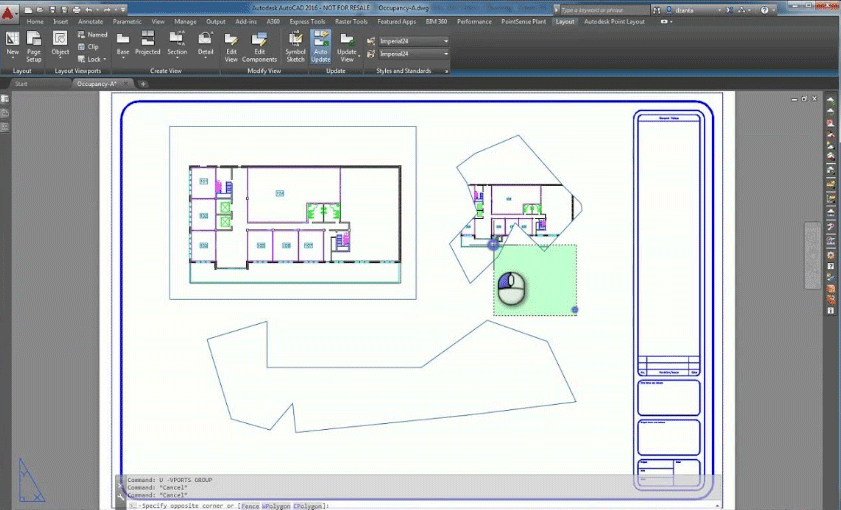841x510 pixels.
Task: Click the Save icon in Quick Access toolbar
Action: tap(52, 10)
